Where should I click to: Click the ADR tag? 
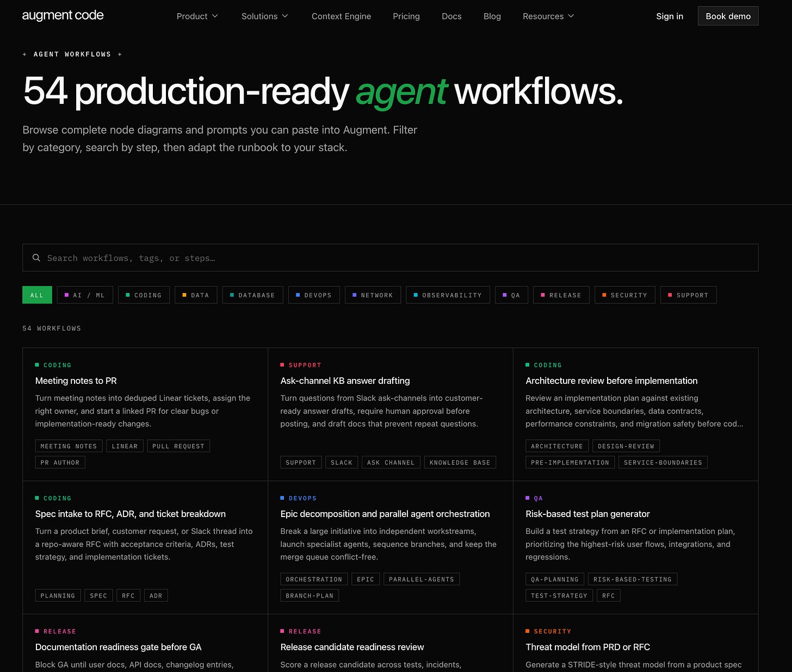tap(156, 596)
